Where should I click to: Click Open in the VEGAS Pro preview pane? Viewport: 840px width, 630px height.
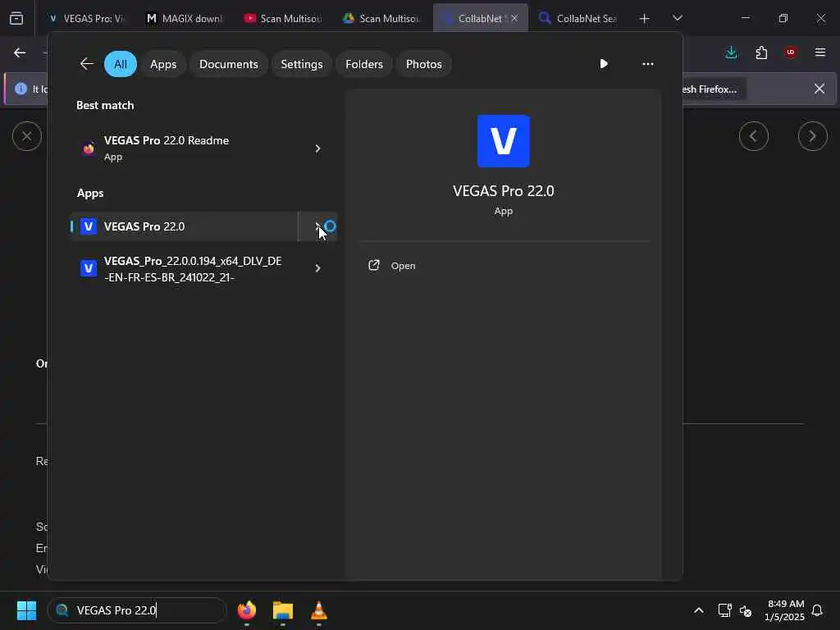(403, 266)
